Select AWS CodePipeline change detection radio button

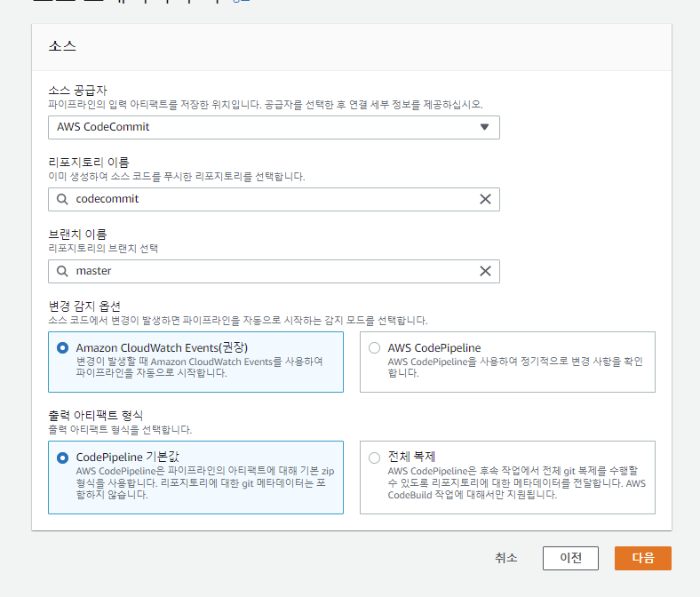(374, 348)
